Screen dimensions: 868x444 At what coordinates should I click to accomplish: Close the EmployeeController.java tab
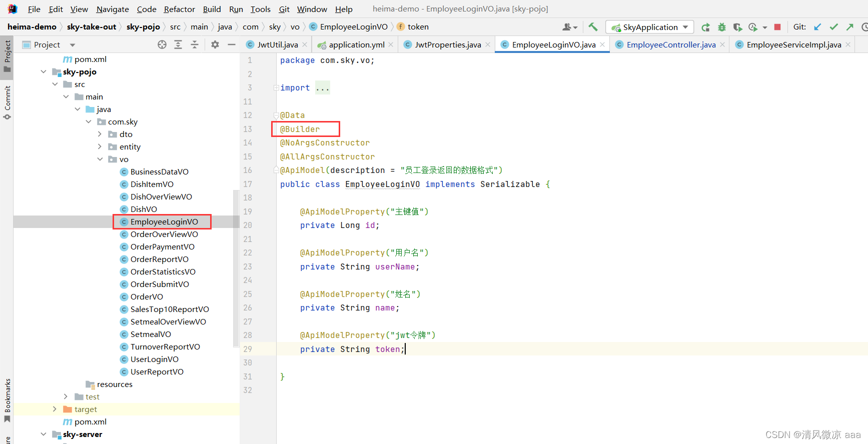pyautogui.click(x=722, y=44)
